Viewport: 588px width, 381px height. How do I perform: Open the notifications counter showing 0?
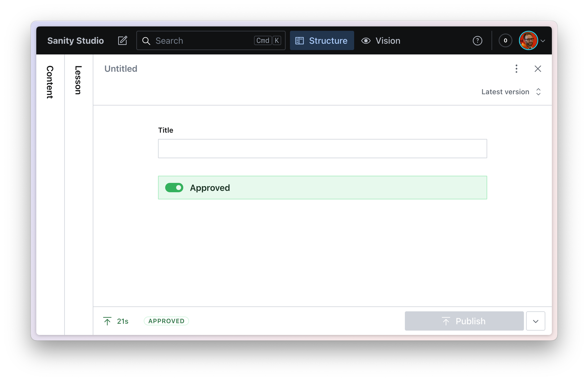[x=505, y=41]
